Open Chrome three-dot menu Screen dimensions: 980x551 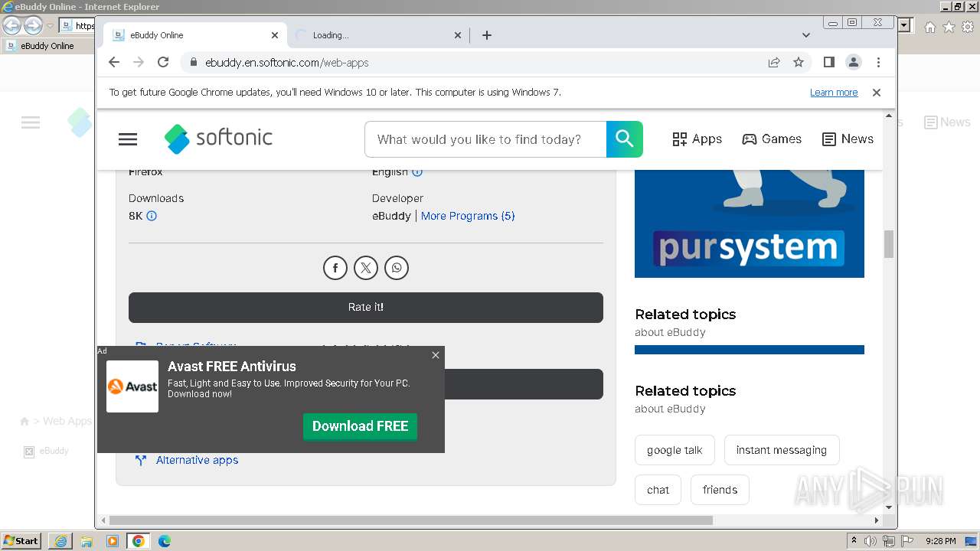click(x=878, y=62)
